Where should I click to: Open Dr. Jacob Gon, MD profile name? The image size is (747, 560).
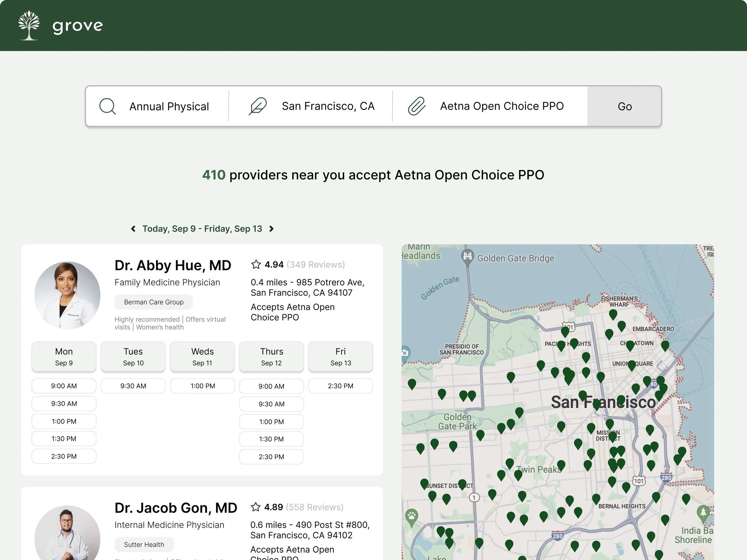pos(176,508)
